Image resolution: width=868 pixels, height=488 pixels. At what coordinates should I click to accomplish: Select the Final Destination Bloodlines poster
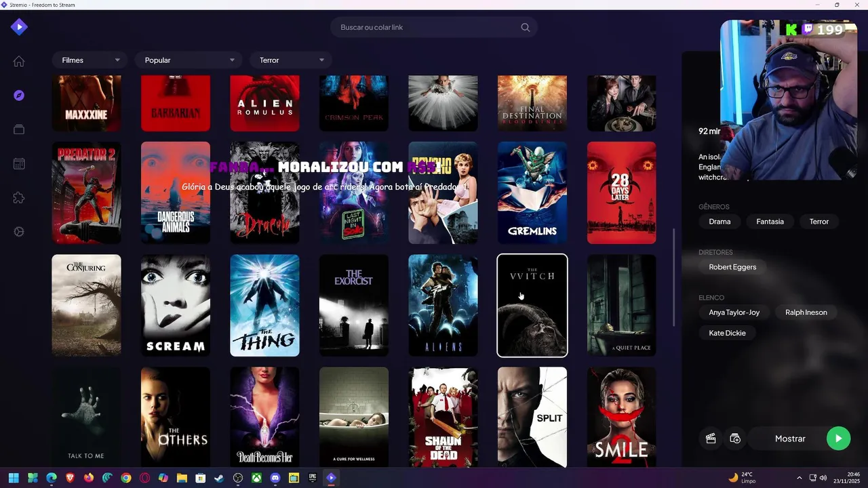click(532, 103)
